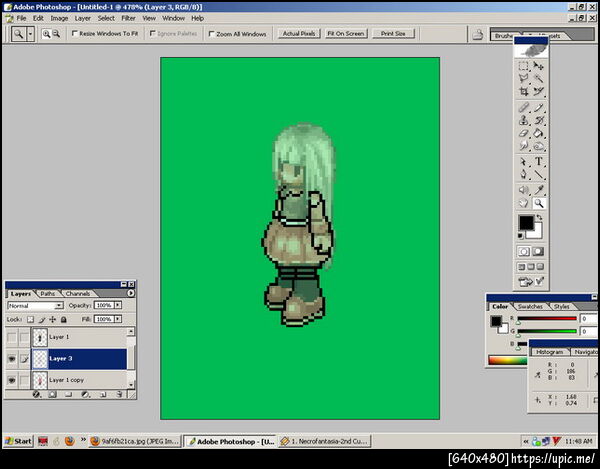Click Actual Pixels button

click(299, 33)
